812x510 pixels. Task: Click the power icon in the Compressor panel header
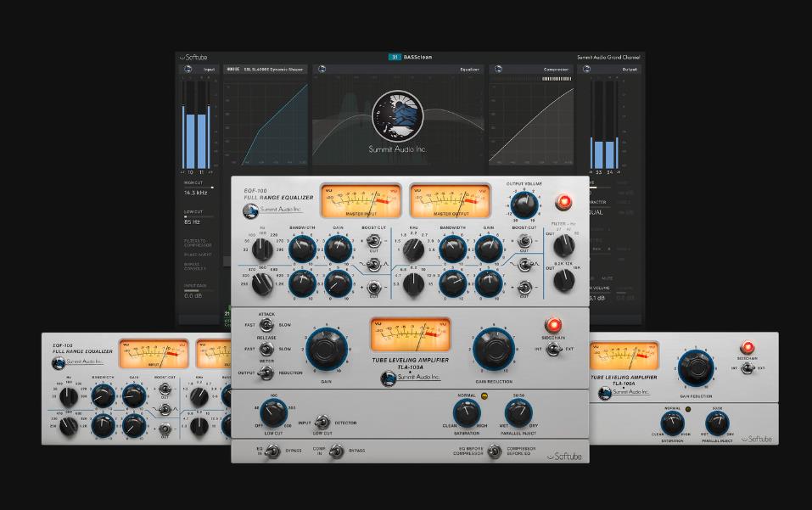tap(497, 69)
